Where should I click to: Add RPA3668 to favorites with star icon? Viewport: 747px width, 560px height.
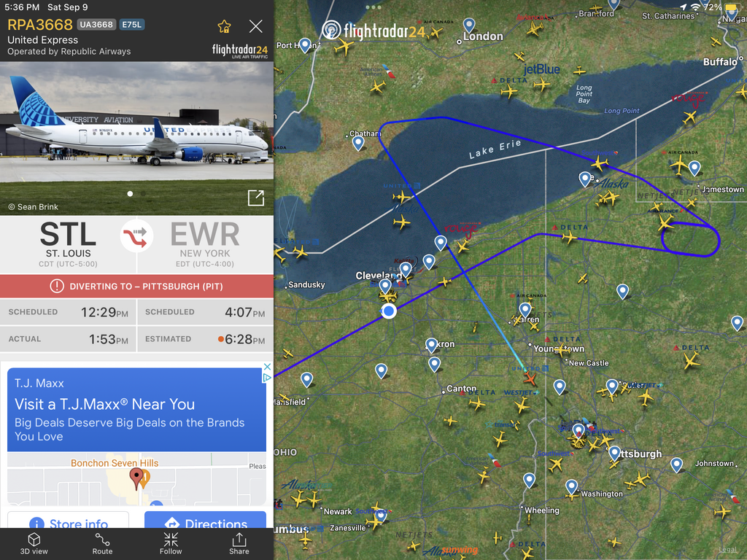point(224,27)
